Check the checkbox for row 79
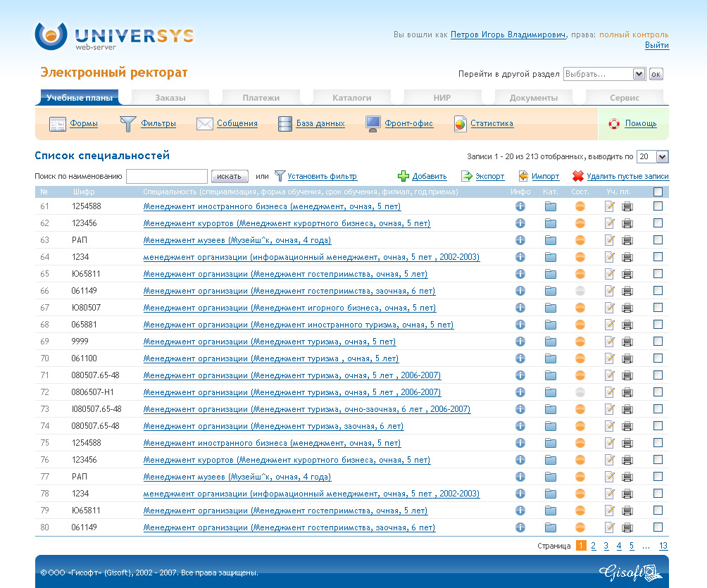Screen dimensions: 707x588 [658, 511]
